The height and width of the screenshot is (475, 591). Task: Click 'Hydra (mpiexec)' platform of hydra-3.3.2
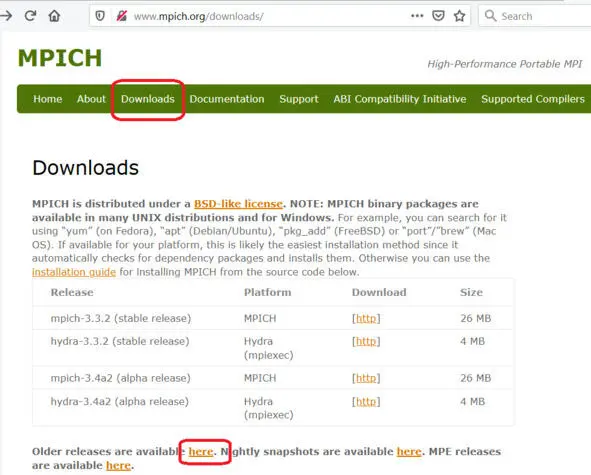[x=268, y=348]
